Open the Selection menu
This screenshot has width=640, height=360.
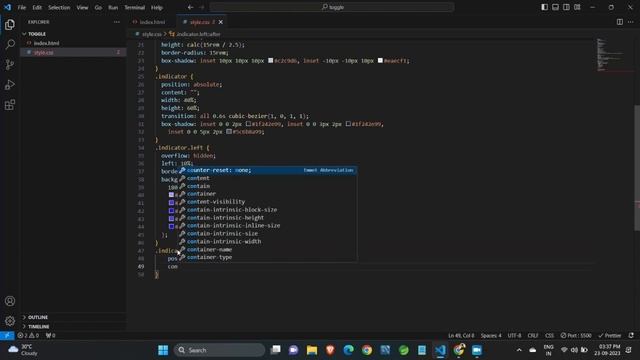(59, 7)
